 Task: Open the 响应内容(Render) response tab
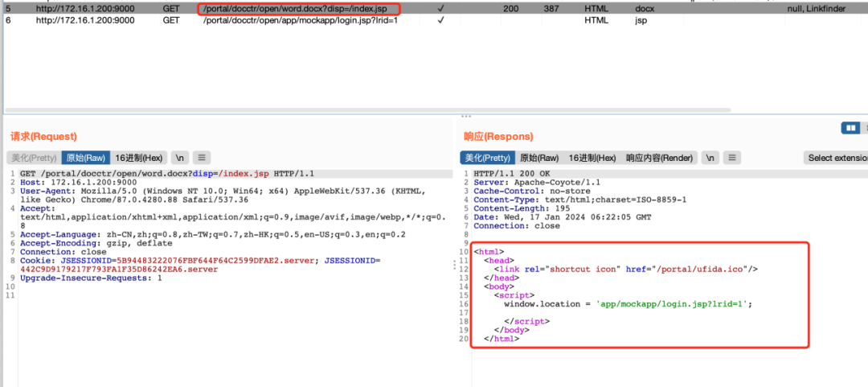tap(659, 158)
